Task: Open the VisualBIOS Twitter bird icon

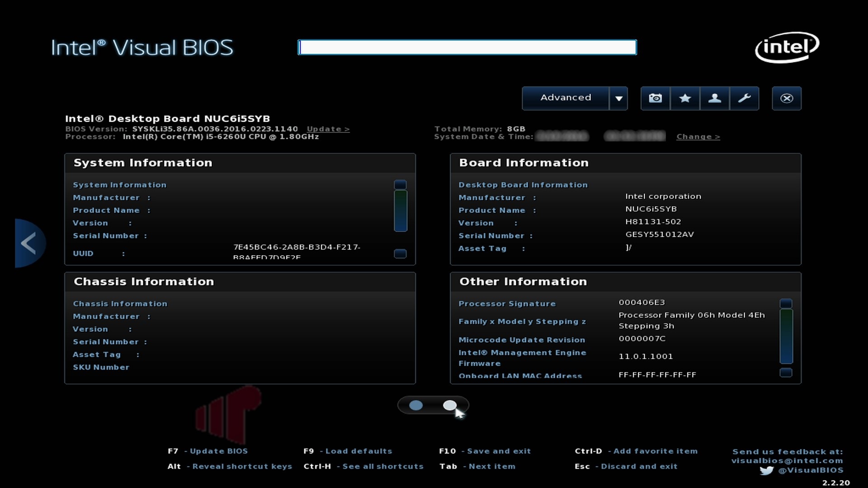Action: 766,470
